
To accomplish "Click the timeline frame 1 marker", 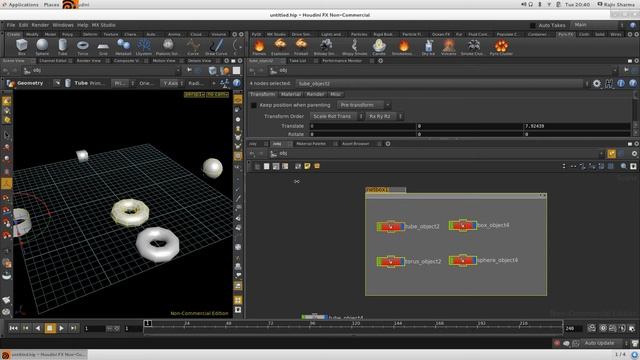I will point(148,323).
